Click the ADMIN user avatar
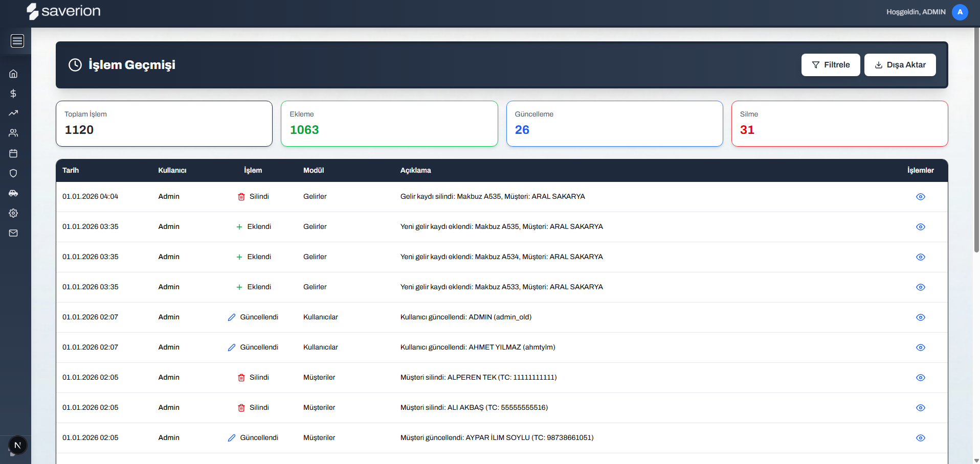The image size is (980, 464). (x=960, y=12)
